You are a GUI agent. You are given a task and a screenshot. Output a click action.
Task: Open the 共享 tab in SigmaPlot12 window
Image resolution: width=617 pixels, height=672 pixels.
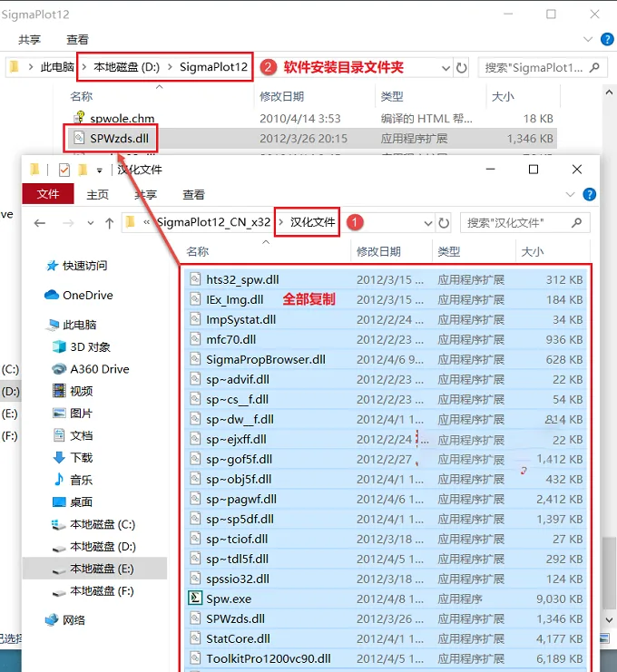(30, 39)
